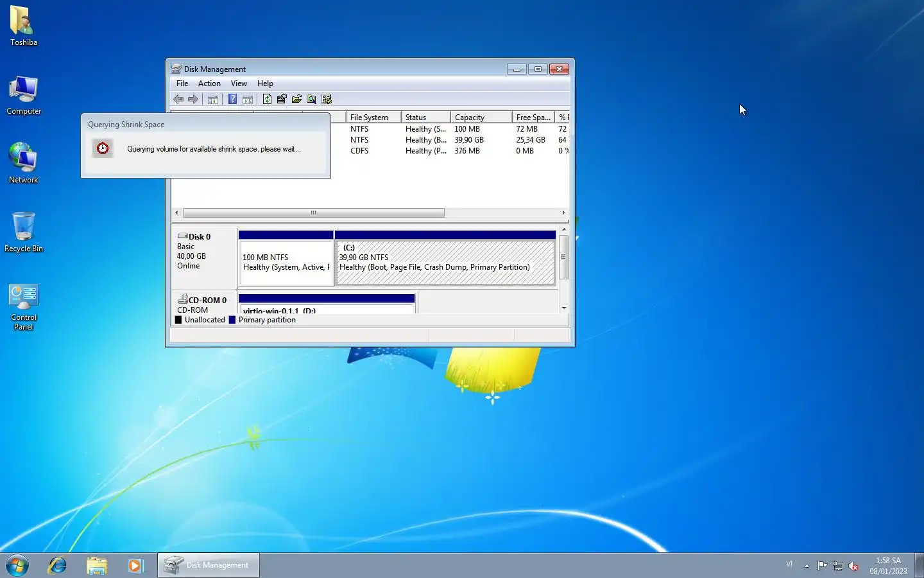Click the clock icon in Querying Shrink Space dialog
The height and width of the screenshot is (578, 924).
pyautogui.click(x=103, y=148)
